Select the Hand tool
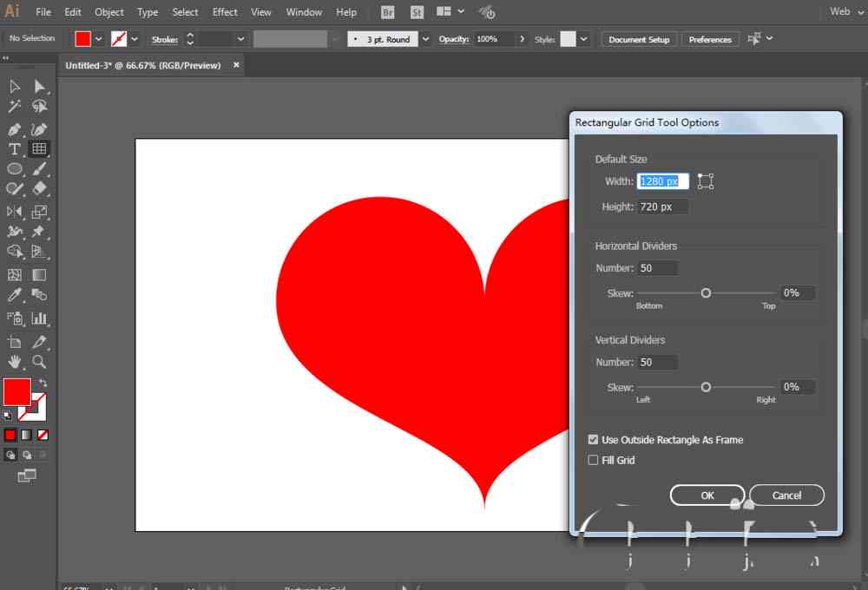 (x=15, y=362)
